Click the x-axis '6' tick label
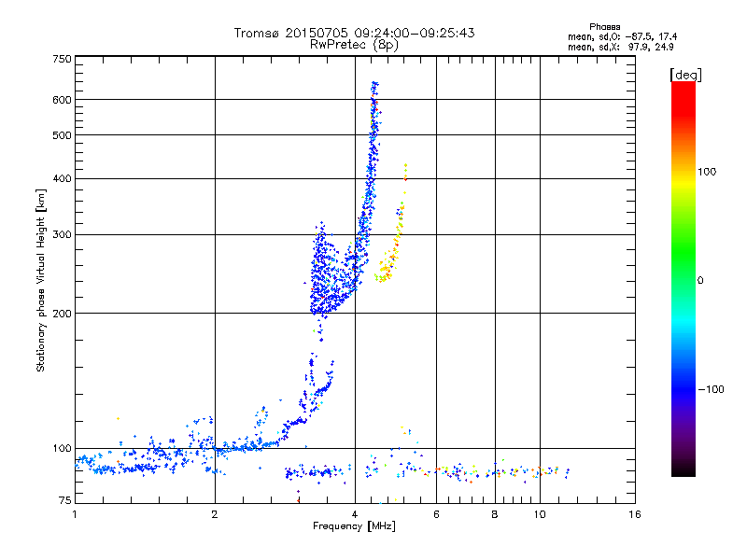This screenshot has width=747, height=560. coord(436,514)
